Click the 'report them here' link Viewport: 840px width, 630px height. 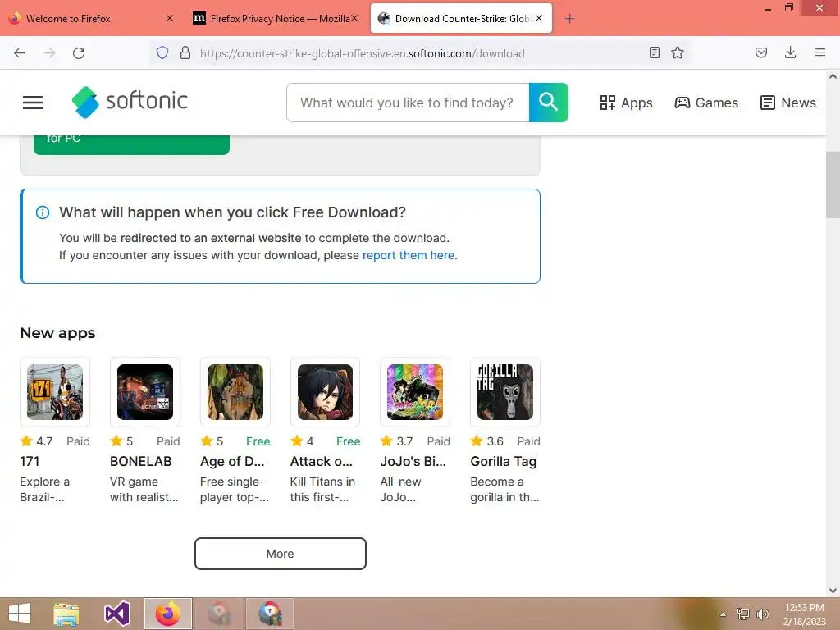(x=409, y=255)
